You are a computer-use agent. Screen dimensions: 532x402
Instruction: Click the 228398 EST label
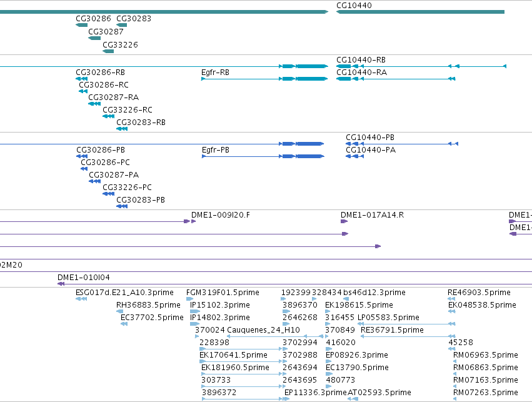(214, 343)
